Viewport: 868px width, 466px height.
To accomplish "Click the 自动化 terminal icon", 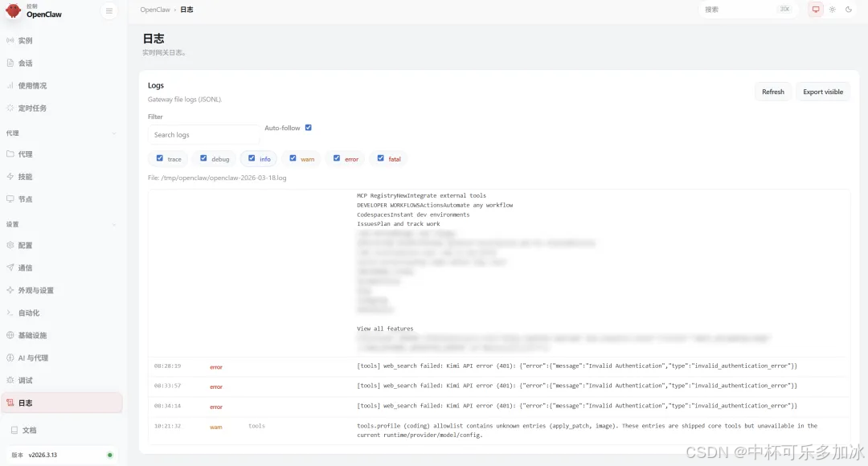I will 10,313.
